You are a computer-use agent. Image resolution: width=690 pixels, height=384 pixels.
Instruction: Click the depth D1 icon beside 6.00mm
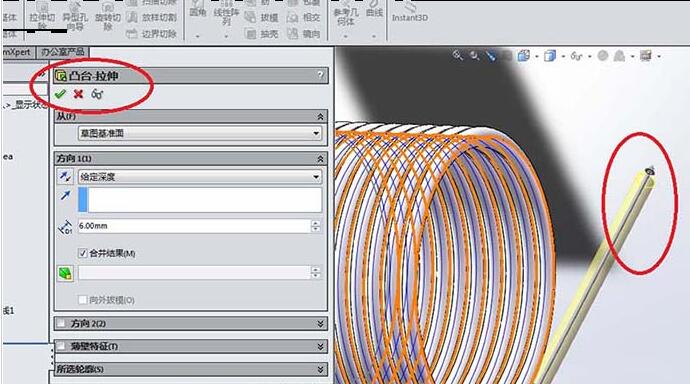click(65, 227)
